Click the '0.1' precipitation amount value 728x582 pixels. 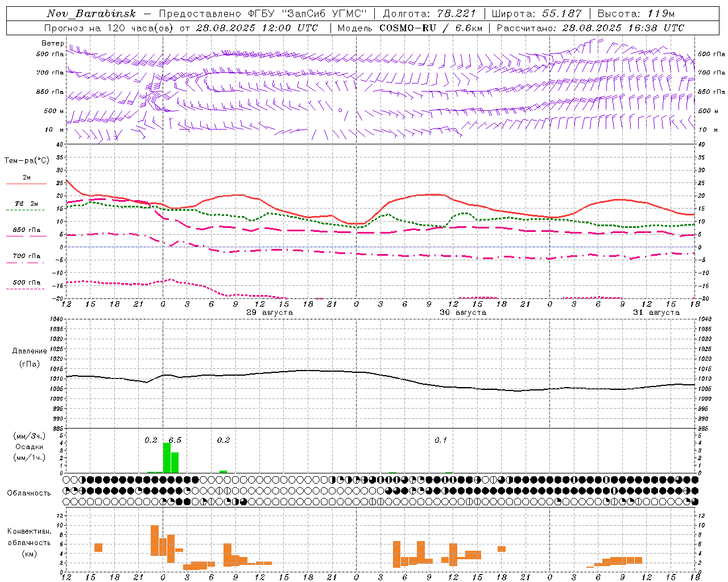tap(441, 440)
